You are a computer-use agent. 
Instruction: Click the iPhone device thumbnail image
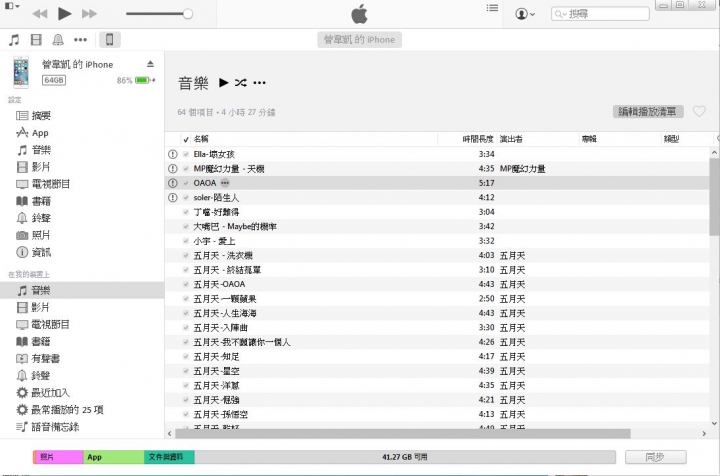pos(21,72)
